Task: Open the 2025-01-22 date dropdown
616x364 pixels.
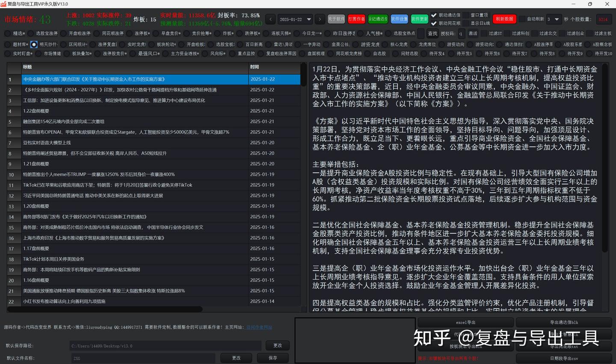Action: point(295,19)
